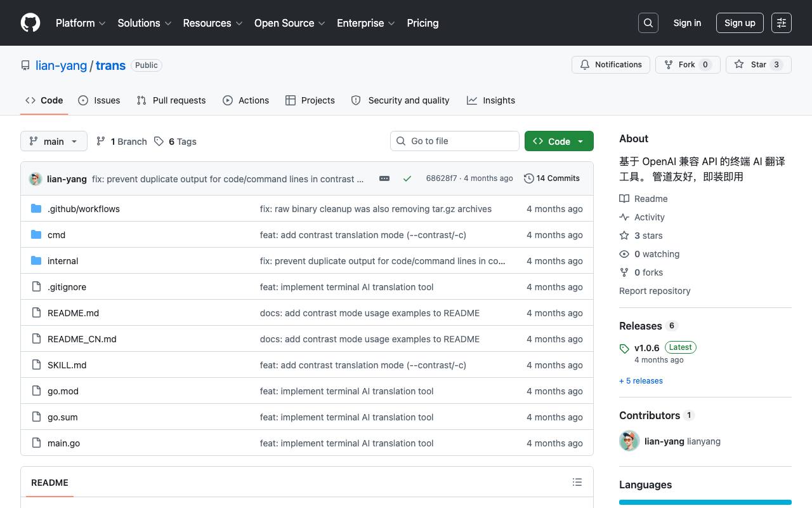Switch to the Issues tab
This screenshot has height=508, width=812.
coord(99,100)
